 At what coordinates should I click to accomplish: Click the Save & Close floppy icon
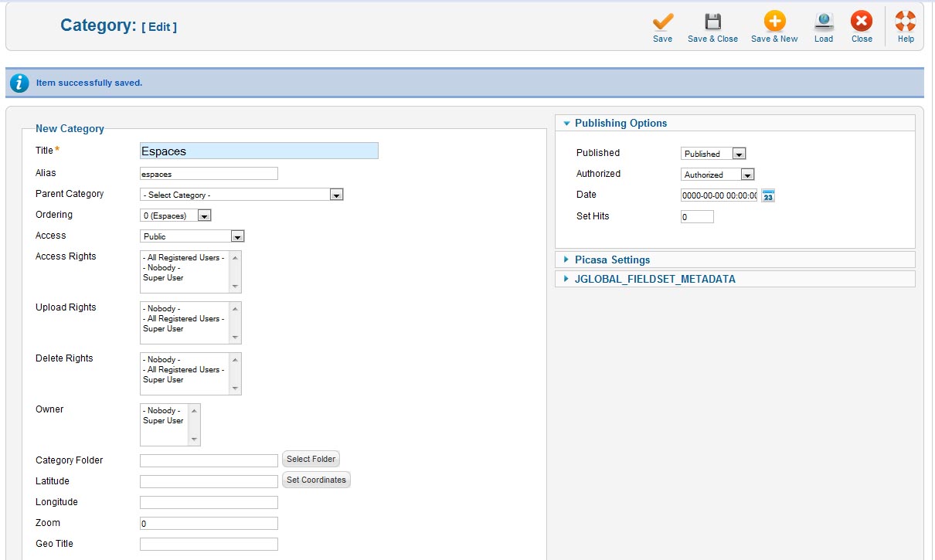click(x=712, y=22)
